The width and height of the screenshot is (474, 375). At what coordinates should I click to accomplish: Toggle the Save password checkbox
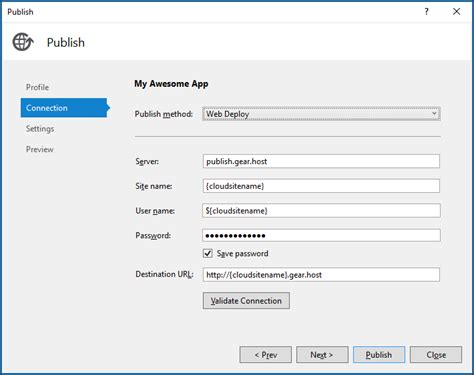[208, 253]
